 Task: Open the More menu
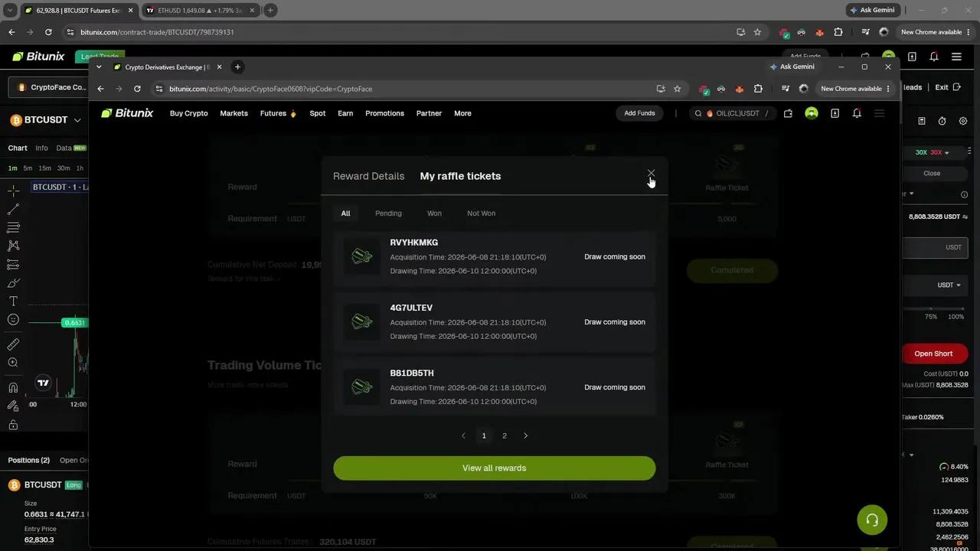(x=462, y=113)
